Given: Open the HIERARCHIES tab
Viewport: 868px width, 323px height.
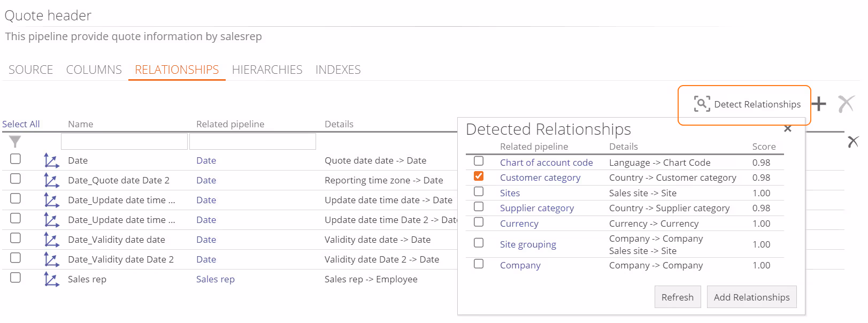Looking at the screenshot, I should click(267, 70).
